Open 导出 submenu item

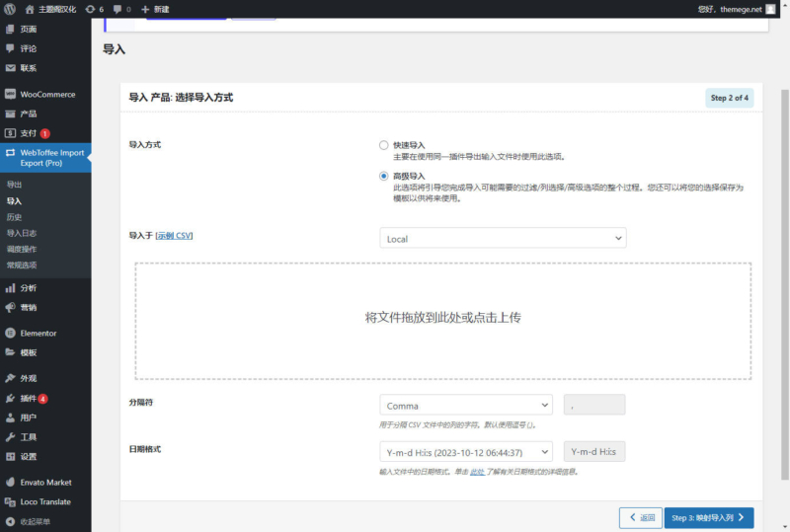(14, 185)
